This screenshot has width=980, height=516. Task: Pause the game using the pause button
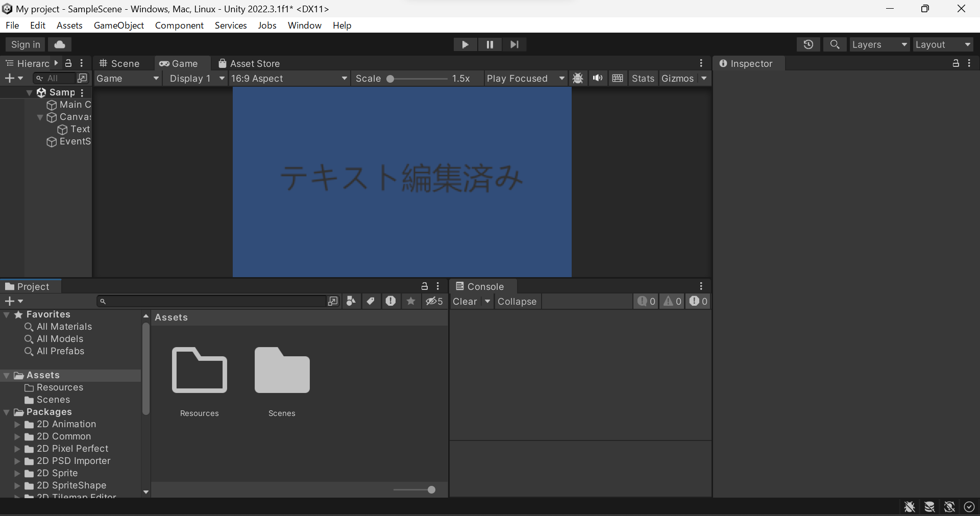(489, 44)
